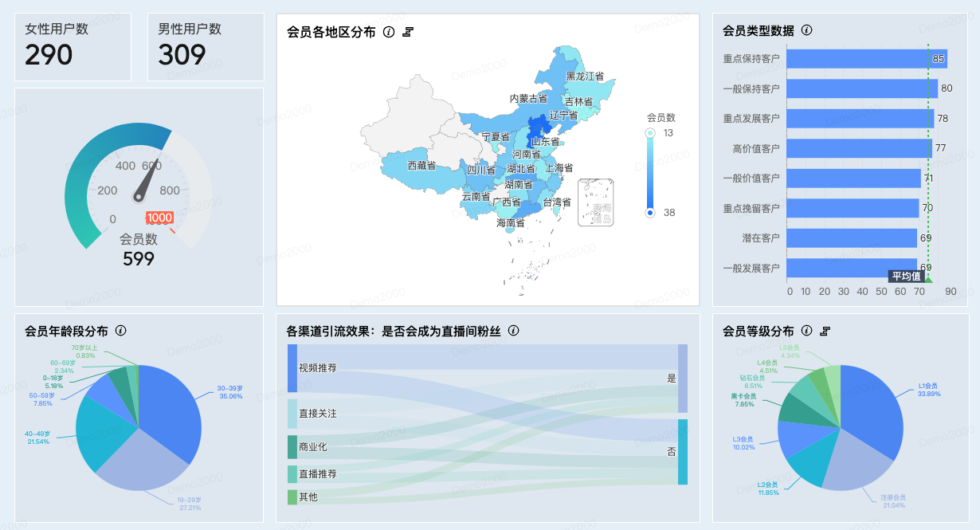Click info icon beside 会员各地区分布 title
The width and height of the screenshot is (980, 530).
(x=389, y=32)
